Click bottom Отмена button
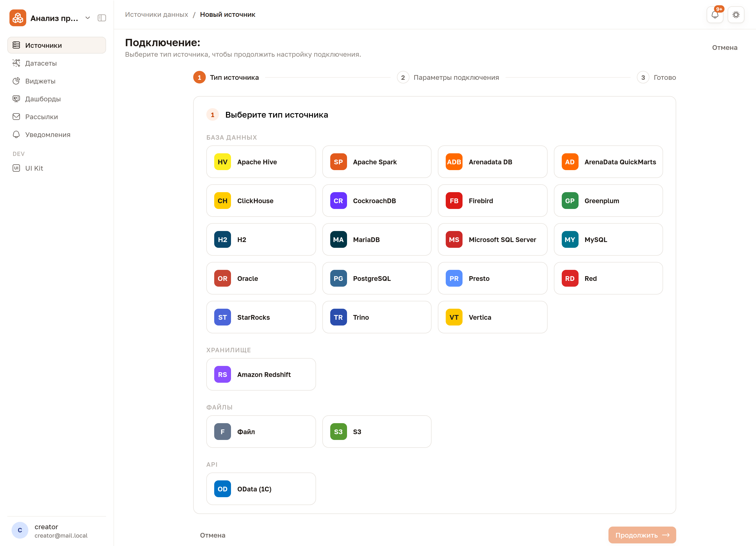This screenshot has width=756, height=546. click(x=213, y=535)
